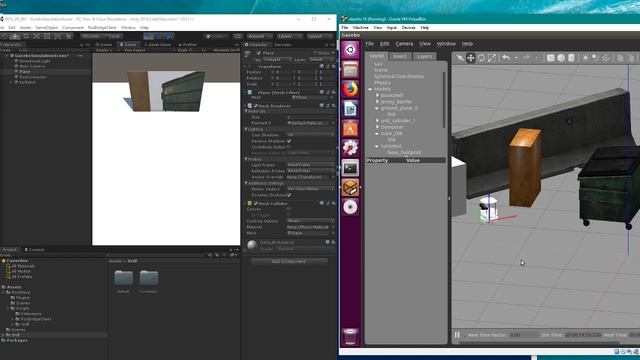Expand the Dumpster model in Gazebo tree
This screenshot has height=360, width=640.
377,127
